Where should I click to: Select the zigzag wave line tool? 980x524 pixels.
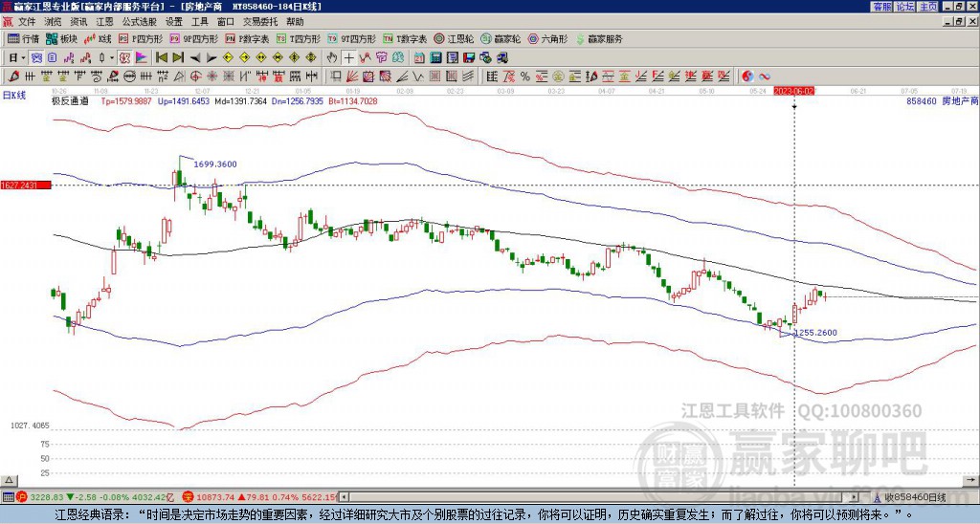coord(417,76)
